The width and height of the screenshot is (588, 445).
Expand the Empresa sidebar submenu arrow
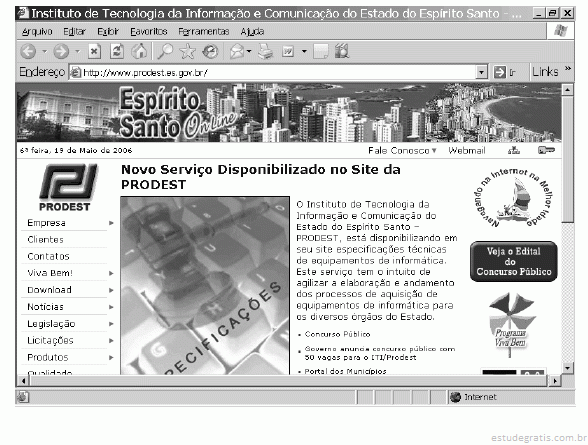(x=111, y=223)
